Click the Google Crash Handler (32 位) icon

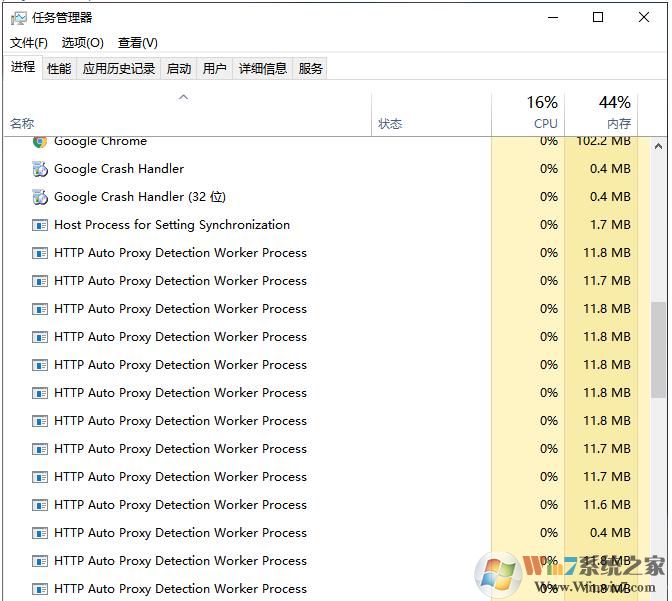click(x=40, y=197)
